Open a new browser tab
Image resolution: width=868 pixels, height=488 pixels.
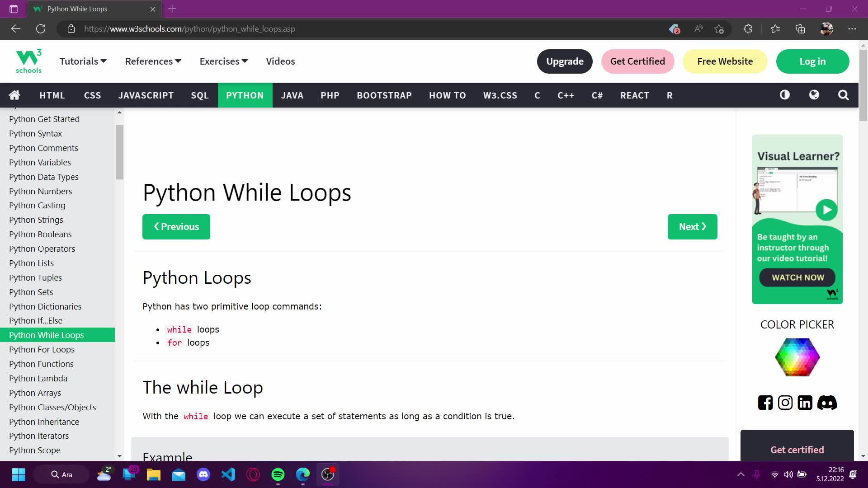click(172, 9)
